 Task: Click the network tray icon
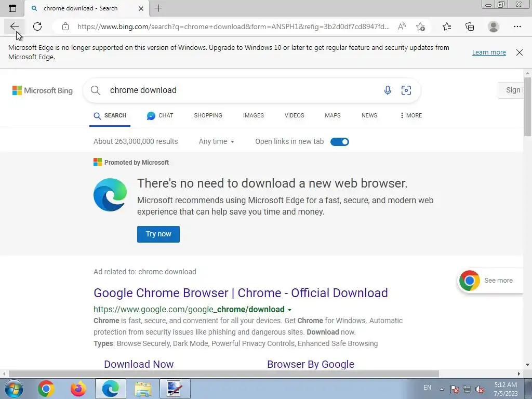[467, 389]
